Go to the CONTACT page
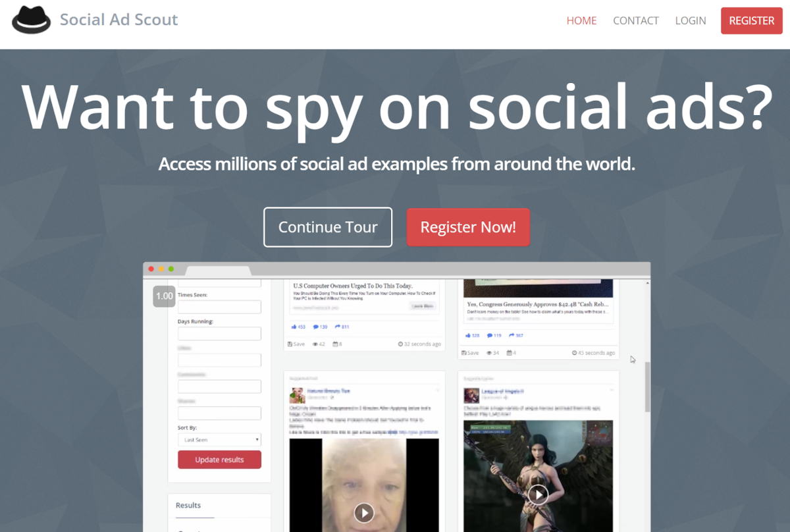The image size is (790, 532). click(x=636, y=20)
